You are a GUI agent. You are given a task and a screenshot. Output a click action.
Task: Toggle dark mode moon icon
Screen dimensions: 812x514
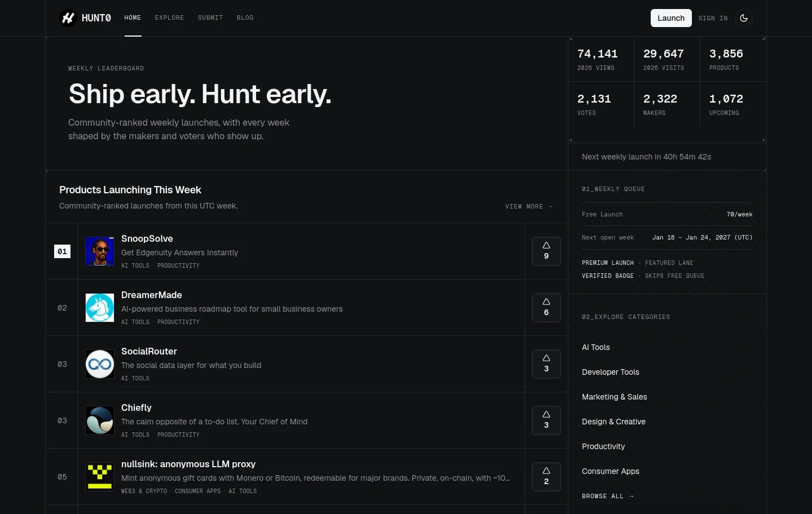point(744,18)
